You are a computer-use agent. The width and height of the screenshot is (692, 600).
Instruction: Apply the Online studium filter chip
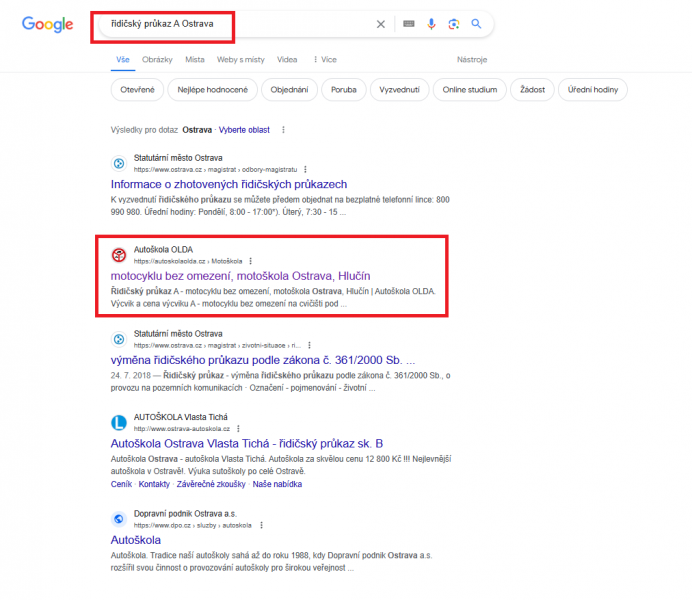(x=470, y=90)
